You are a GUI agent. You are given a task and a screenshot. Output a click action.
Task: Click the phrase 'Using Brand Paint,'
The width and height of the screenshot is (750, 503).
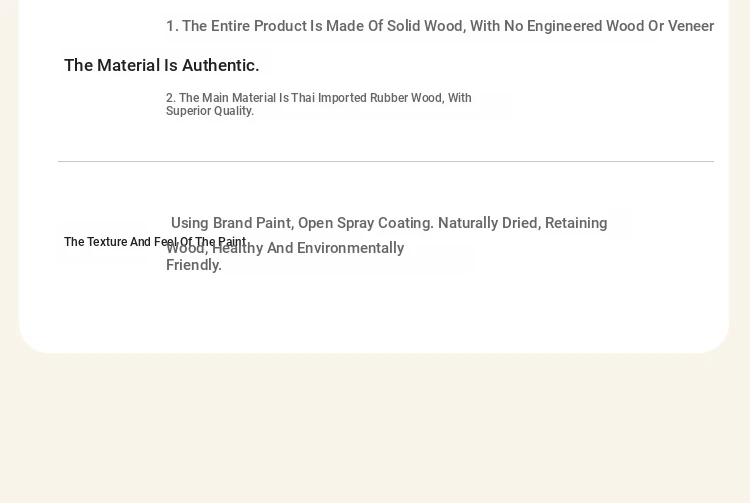[x=232, y=223]
